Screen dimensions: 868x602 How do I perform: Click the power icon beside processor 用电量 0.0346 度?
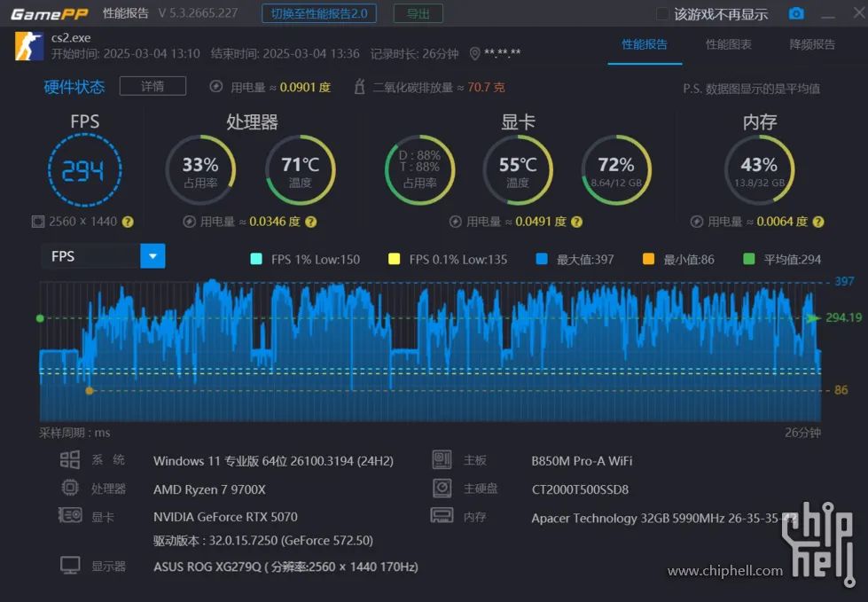pyautogui.click(x=190, y=222)
